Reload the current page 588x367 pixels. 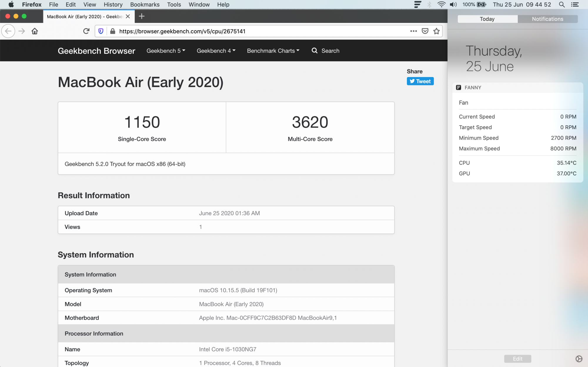[86, 31]
